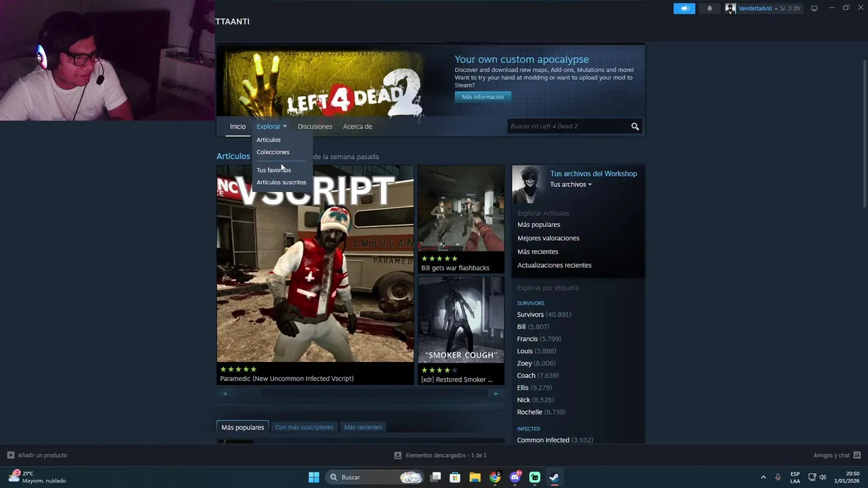
Task: Filter by Ellis tag
Action: [x=534, y=388]
